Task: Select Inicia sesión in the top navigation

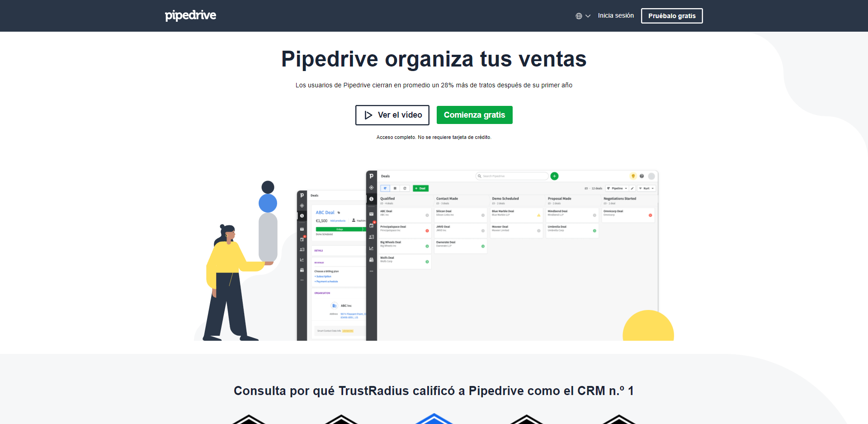Action: click(616, 15)
